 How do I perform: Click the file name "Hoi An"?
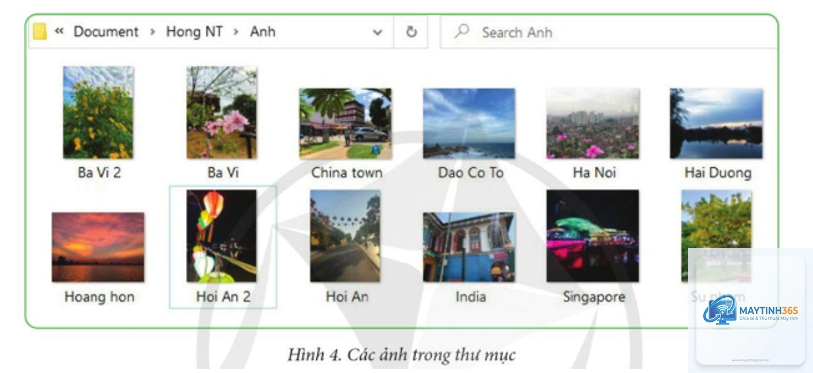[346, 297]
